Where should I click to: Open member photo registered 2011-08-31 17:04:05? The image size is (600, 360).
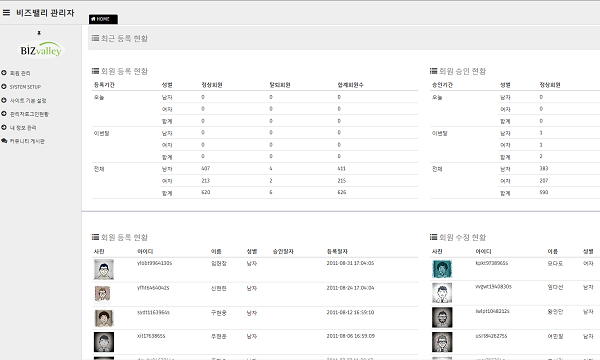click(104, 270)
